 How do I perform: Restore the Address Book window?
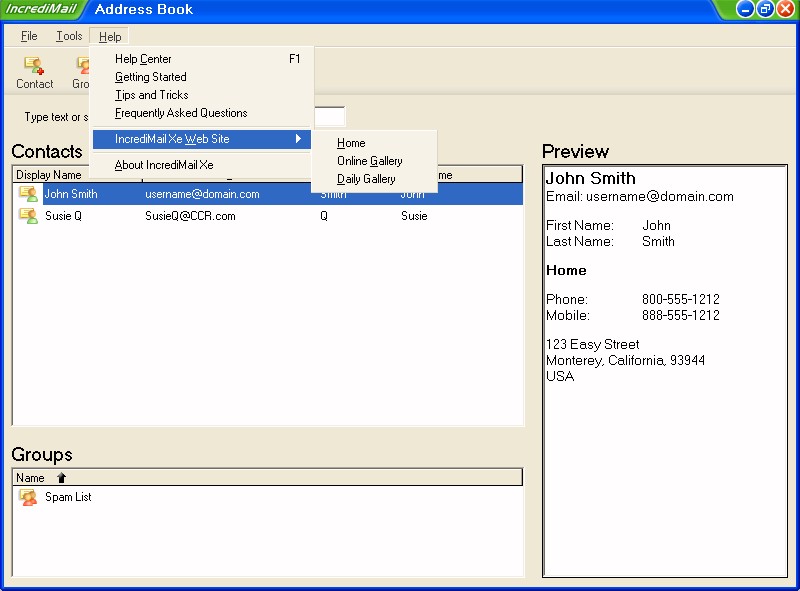[765, 10]
